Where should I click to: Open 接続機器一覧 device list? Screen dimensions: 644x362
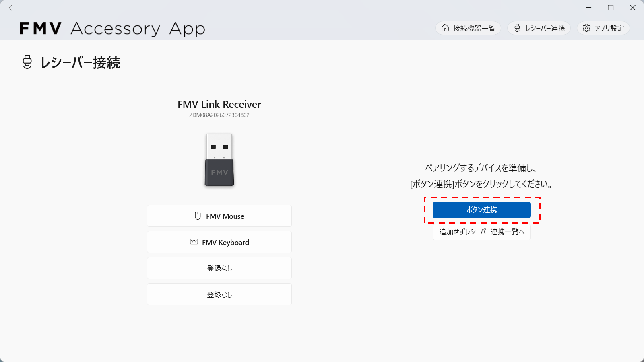(468, 28)
